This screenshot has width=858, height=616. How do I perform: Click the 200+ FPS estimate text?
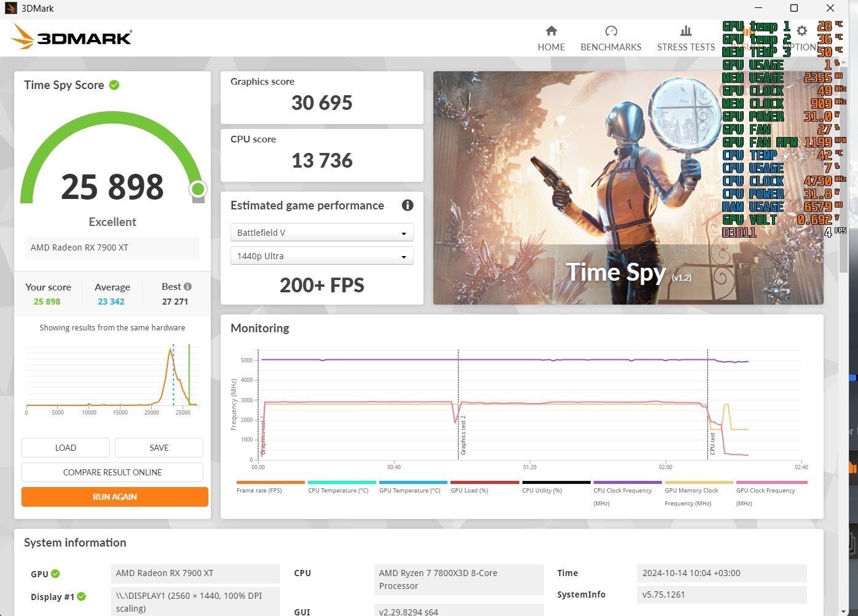[322, 285]
